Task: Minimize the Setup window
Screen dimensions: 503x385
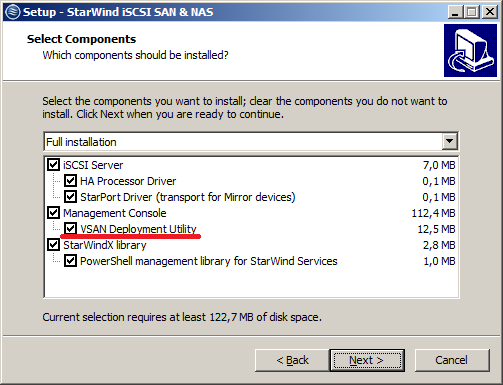Action: 455,12
